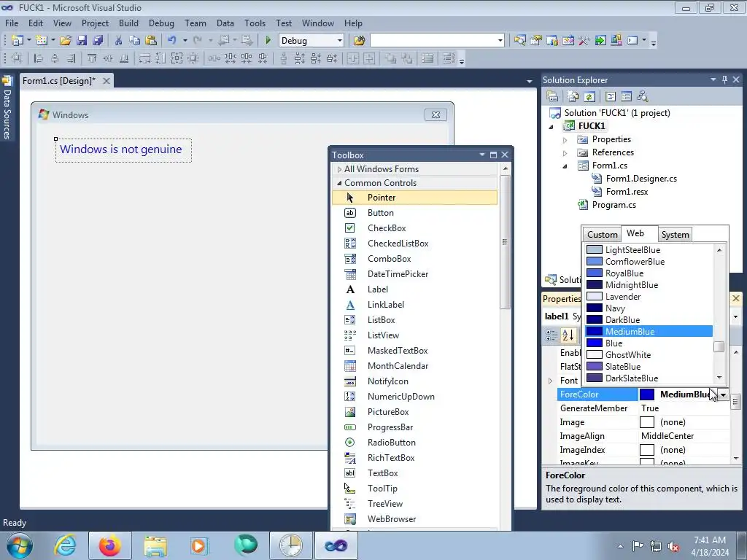
Task: Click the New Project toolbar icon
Action: [x=18, y=41]
